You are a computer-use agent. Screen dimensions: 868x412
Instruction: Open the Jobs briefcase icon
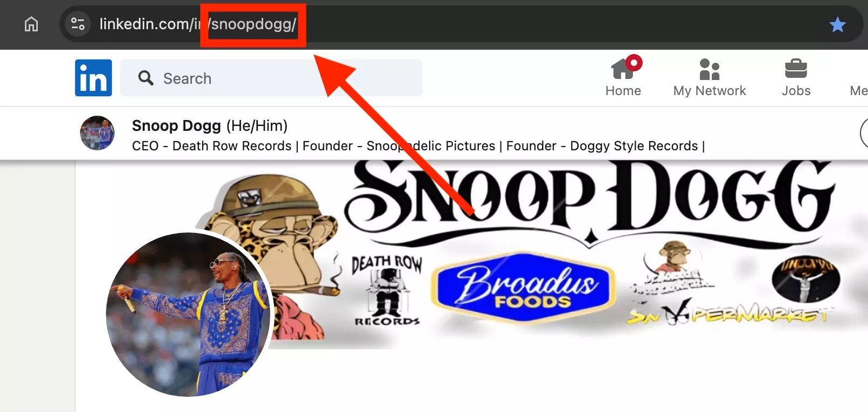pyautogui.click(x=796, y=69)
